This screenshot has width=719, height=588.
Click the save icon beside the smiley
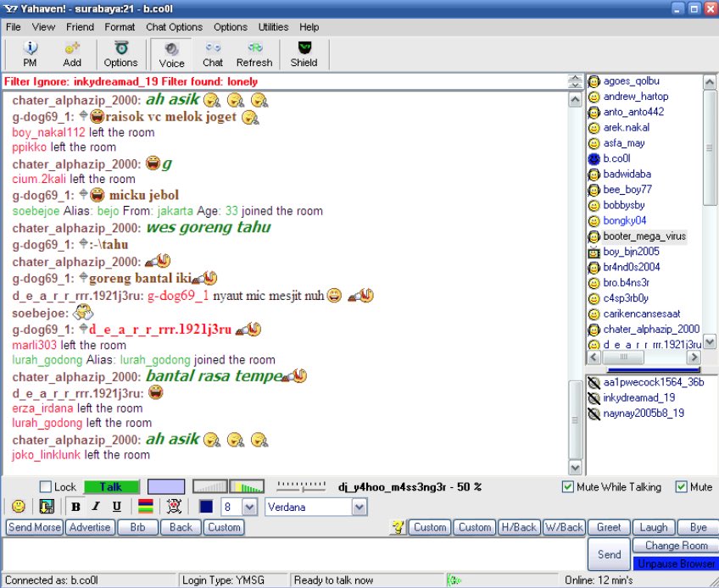(x=47, y=507)
